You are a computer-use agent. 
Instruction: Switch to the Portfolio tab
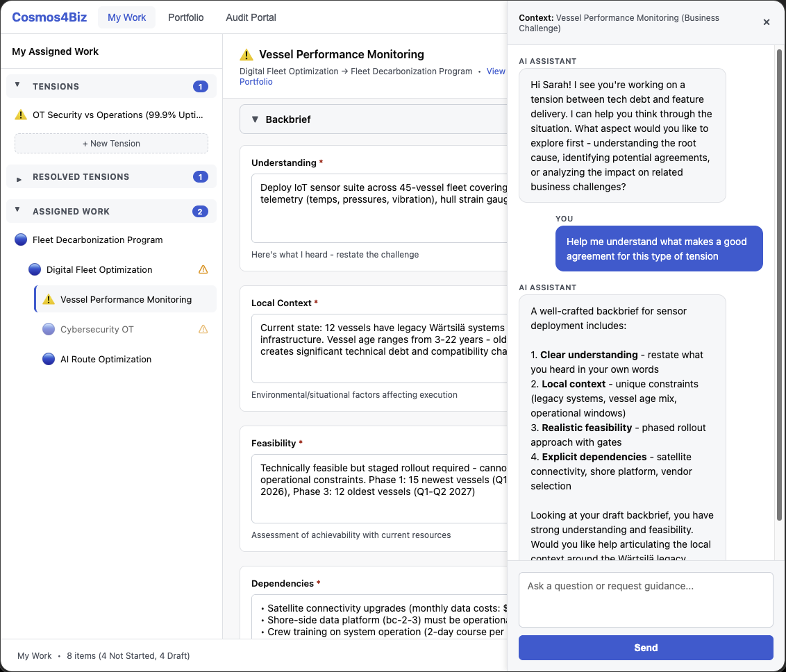coord(186,17)
